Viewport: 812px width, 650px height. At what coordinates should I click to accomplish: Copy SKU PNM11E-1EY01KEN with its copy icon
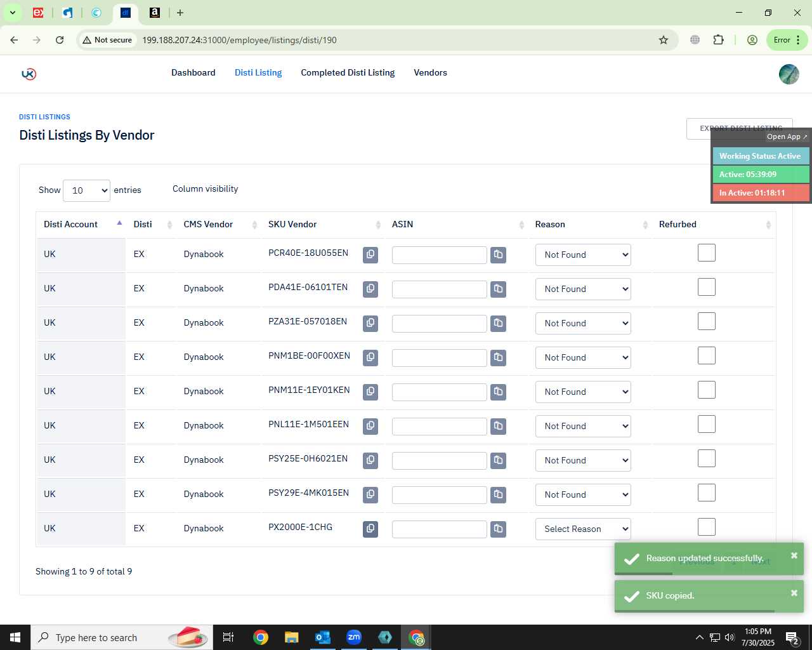point(370,392)
